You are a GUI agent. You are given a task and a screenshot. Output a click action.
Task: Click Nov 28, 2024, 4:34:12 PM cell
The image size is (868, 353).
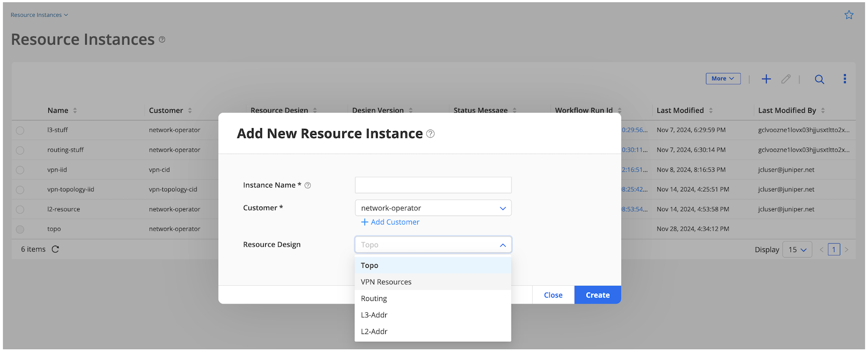click(693, 229)
